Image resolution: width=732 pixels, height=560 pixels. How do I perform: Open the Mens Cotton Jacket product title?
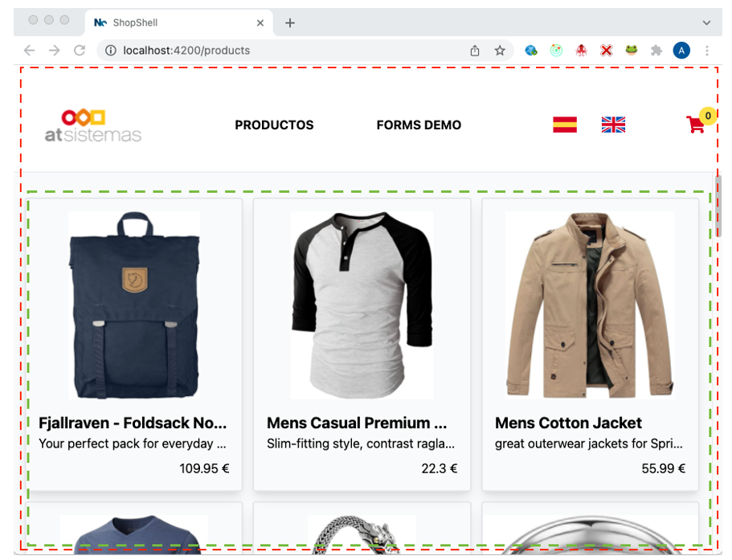[x=568, y=423]
